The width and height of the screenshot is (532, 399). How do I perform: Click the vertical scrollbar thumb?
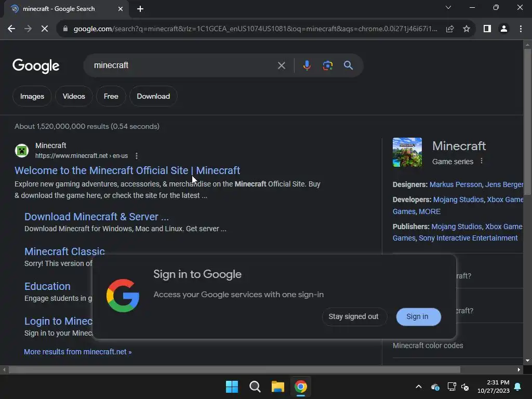[x=527, y=122]
